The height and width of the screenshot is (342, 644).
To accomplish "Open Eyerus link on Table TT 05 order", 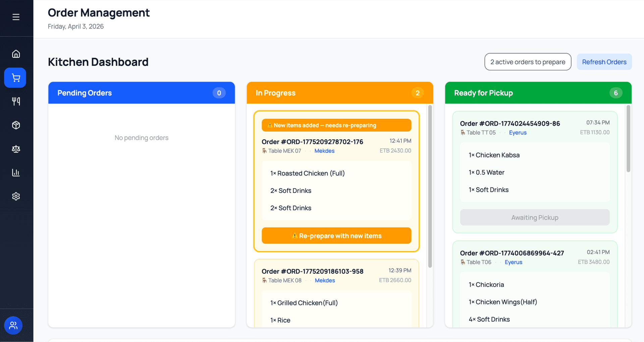I will pos(518,133).
